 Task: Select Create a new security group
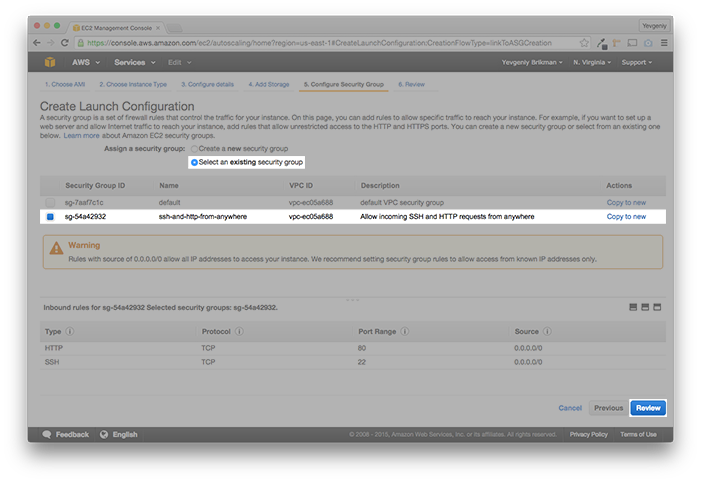pyautogui.click(x=194, y=148)
